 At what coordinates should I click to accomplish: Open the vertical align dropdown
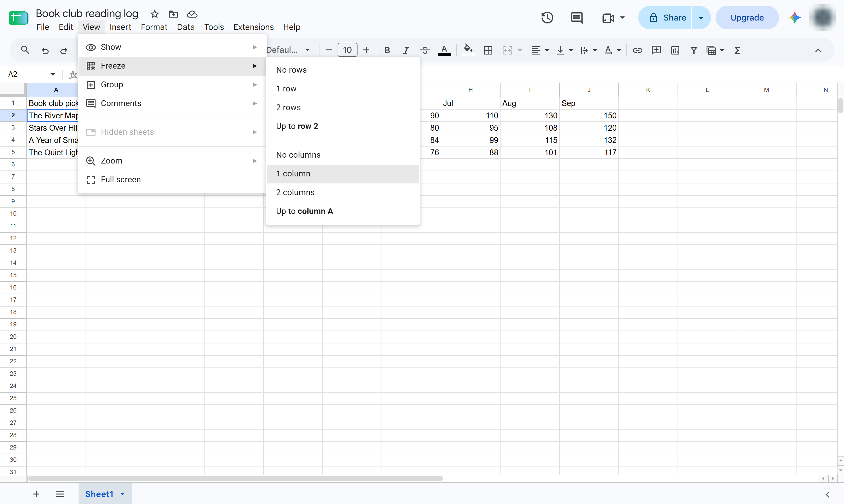[x=564, y=50]
